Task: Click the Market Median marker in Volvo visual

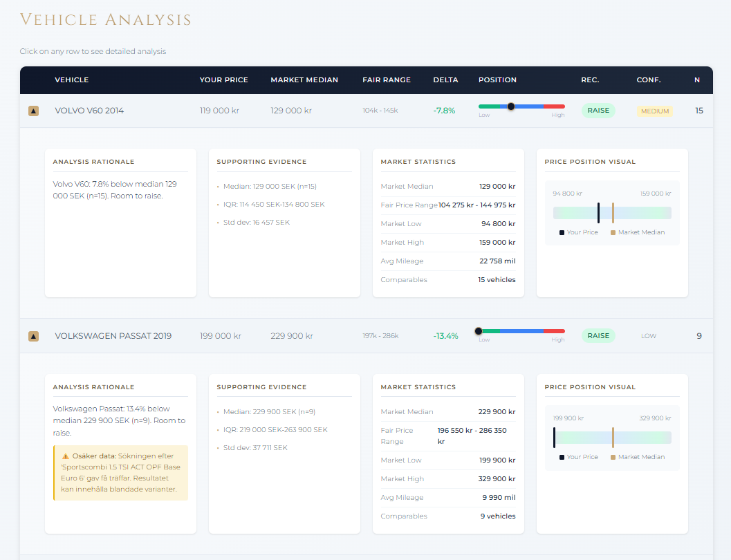Action: [x=613, y=213]
